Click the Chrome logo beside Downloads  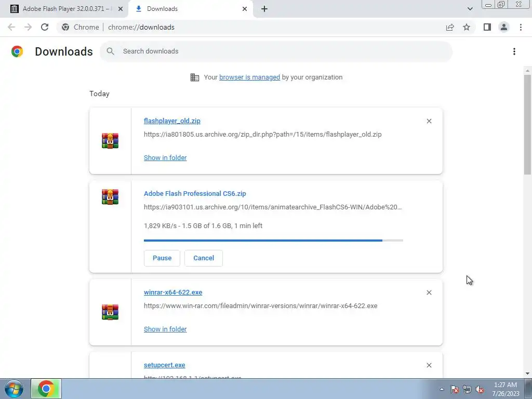pyautogui.click(x=17, y=51)
